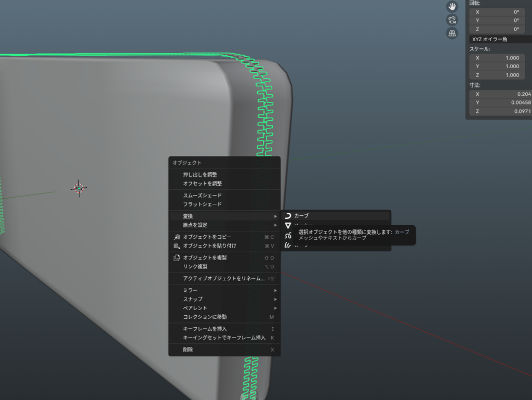Click the 寸法 Y field showing 0.00458
This screenshot has width=532, height=400.
coord(500,102)
